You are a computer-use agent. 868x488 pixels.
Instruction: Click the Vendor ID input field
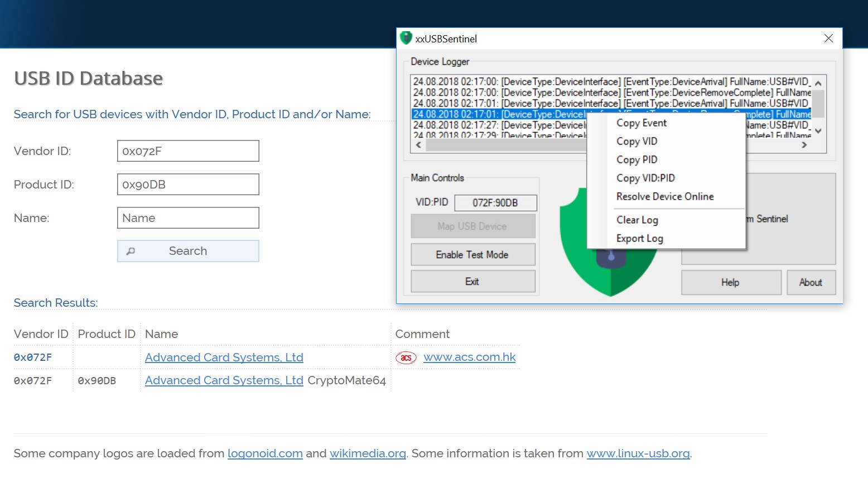(188, 151)
